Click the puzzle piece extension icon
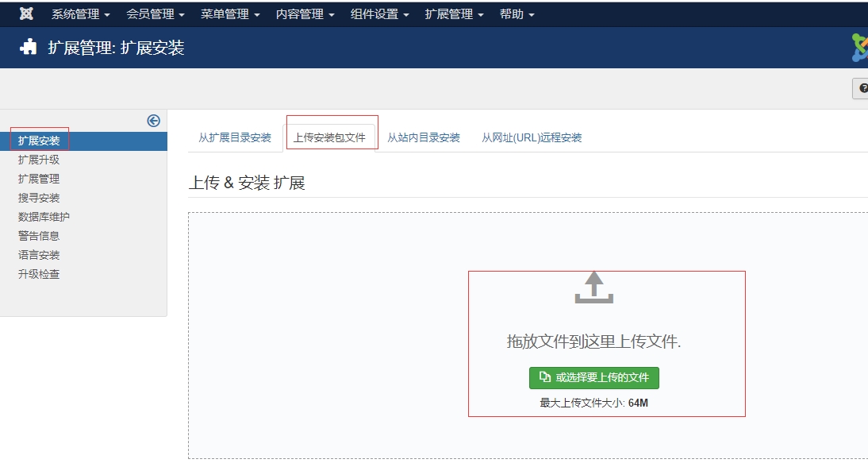This screenshot has height=467, width=868. 29,48
